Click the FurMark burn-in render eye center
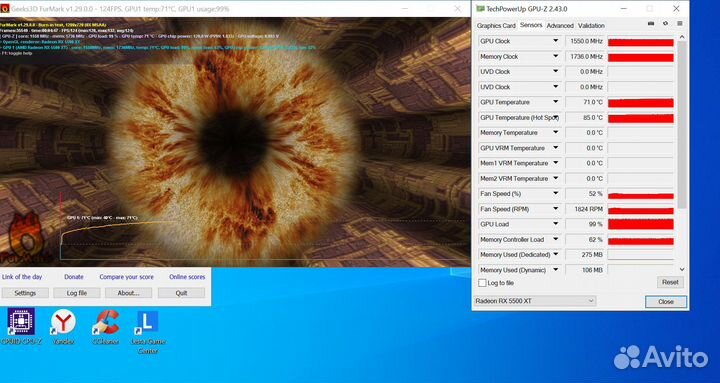 click(233, 142)
